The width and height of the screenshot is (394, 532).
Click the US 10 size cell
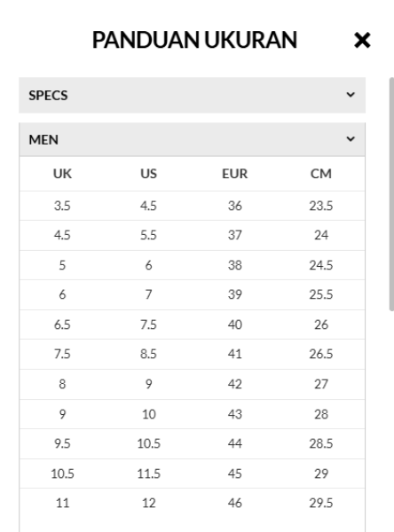click(149, 414)
